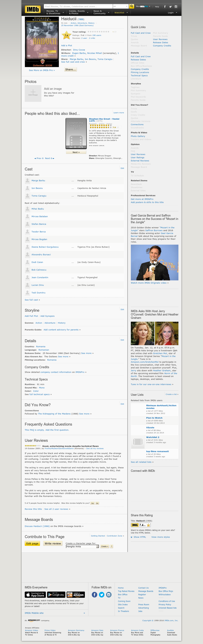This screenshot has width=203, height=644.
Task: Expand the More IMDbPro dropdown
Action: click(143, 7)
